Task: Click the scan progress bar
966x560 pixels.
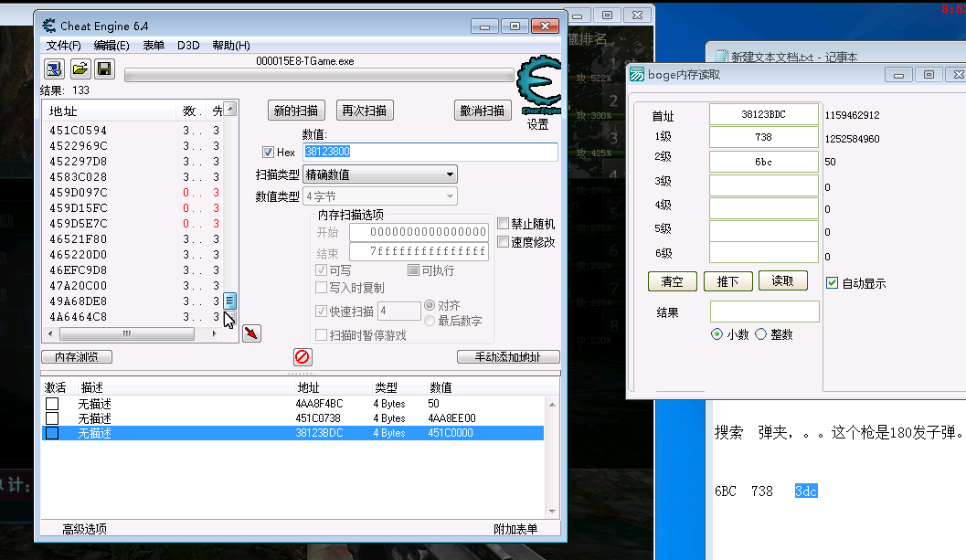Action: click(x=319, y=75)
